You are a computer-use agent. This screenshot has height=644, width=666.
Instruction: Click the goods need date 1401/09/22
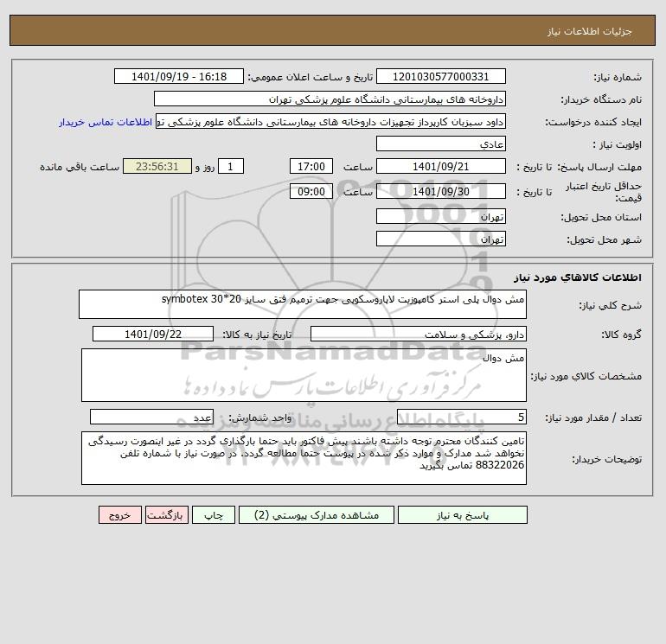pyautogui.click(x=153, y=334)
